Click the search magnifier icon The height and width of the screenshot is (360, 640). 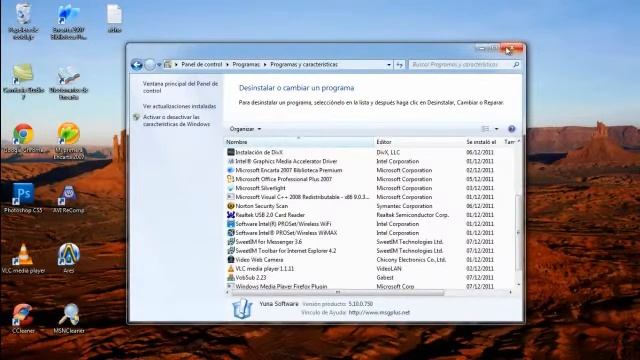click(516, 64)
